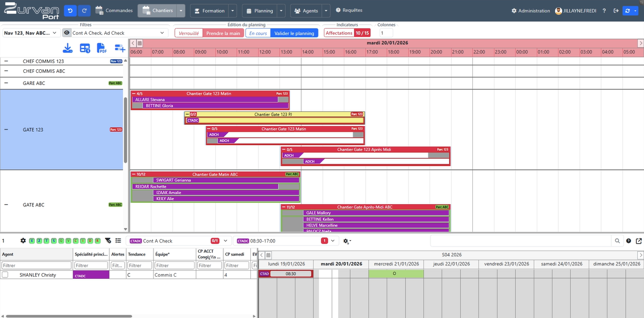Collapse the GATE 123 row
Image resolution: width=644 pixels, height=318 pixels.
click(6, 130)
